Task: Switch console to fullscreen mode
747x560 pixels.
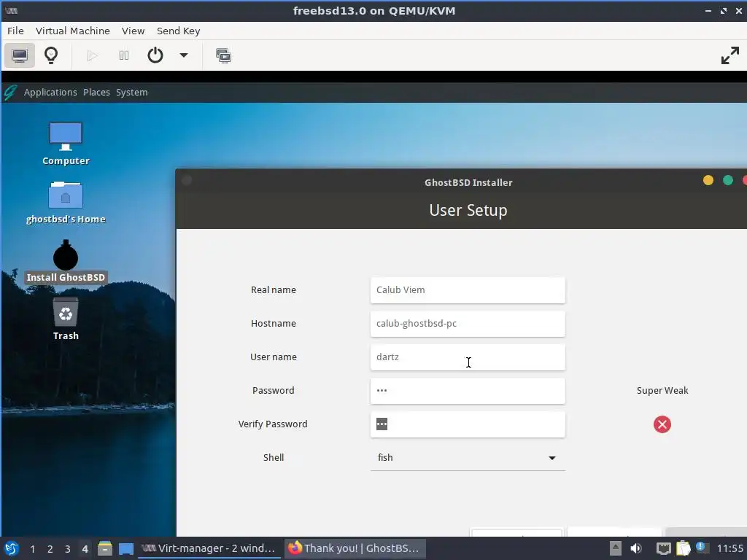Action: tap(729, 55)
